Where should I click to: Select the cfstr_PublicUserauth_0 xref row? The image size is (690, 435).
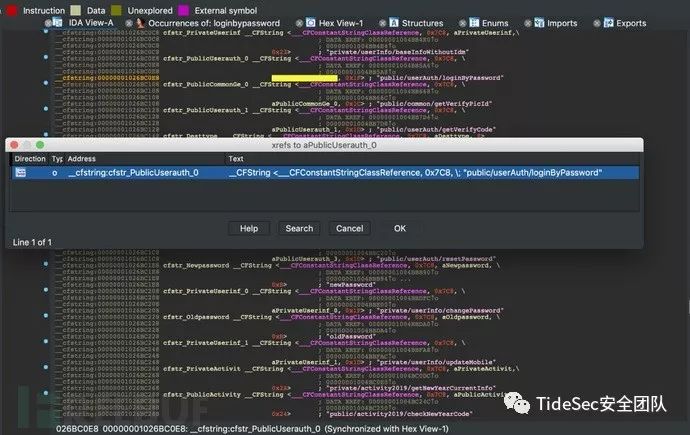(x=325, y=172)
